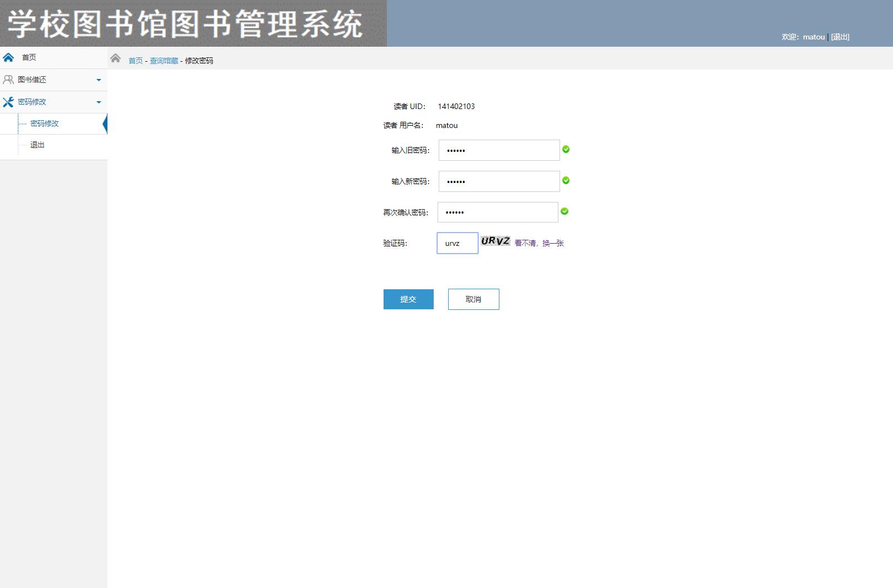
Task: Expand the 图书借还 sidebar menu
Action: pos(99,80)
